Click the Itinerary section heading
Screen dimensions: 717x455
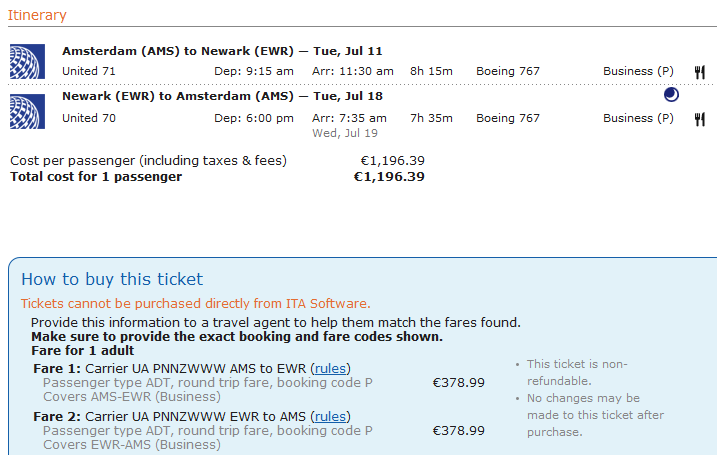click(37, 15)
